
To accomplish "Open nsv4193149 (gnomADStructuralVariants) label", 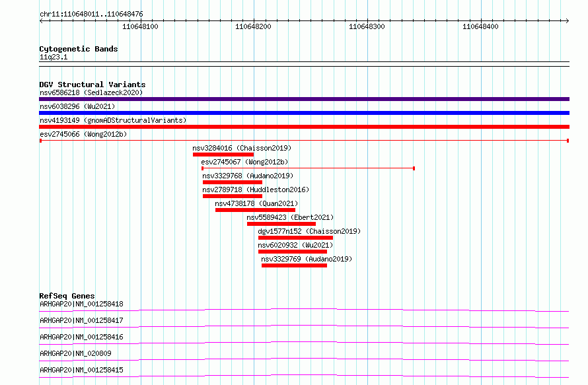I will pos(113,120).
